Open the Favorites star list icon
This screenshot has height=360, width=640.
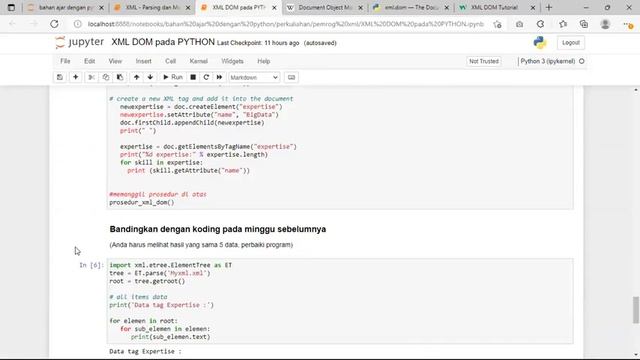tap(563, 24)
